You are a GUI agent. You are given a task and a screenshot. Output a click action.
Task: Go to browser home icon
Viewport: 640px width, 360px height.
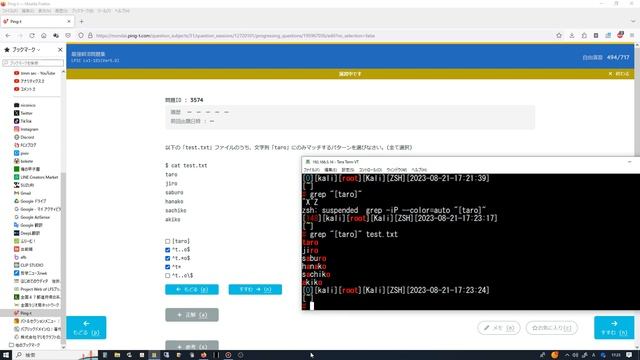pos(44,36)
